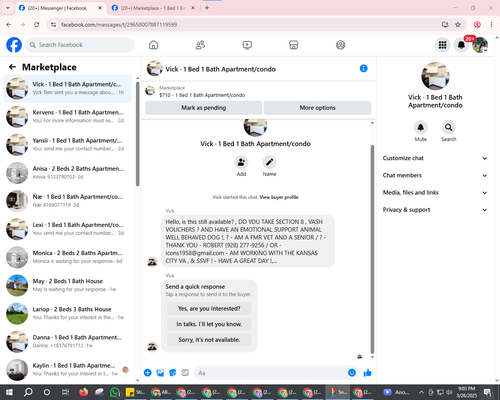Image resolution: width=500 pixels, height=400 pixels.
Task: Open Windows Start menu
Action: pos(9,392)
